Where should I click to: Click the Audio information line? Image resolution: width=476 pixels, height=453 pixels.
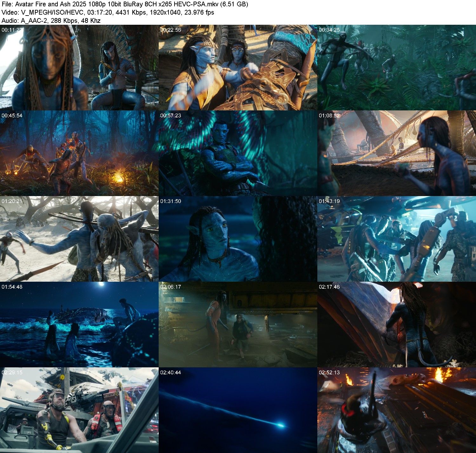(51, 21)
